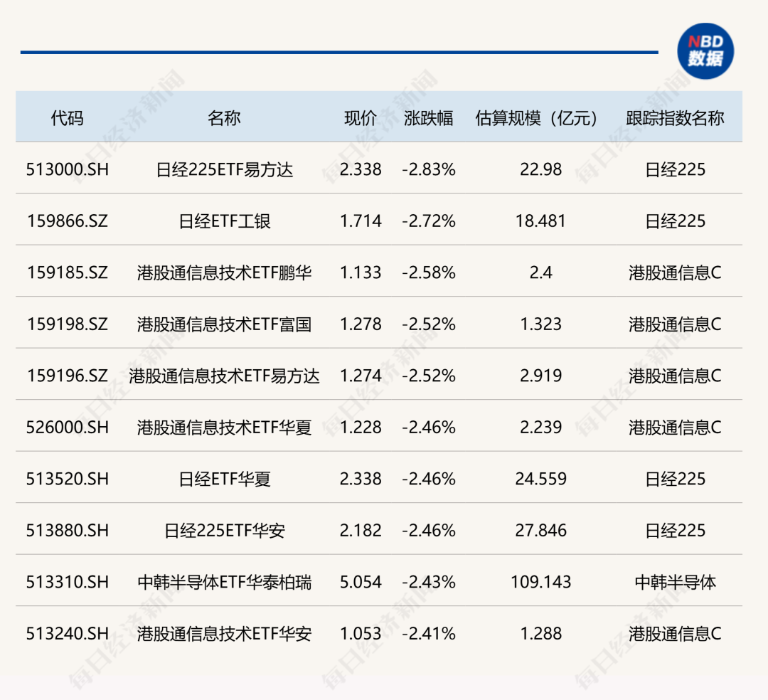Click fund name 港股通信息技术ETF富国
The image size is (768, 700).
point(224,324)
